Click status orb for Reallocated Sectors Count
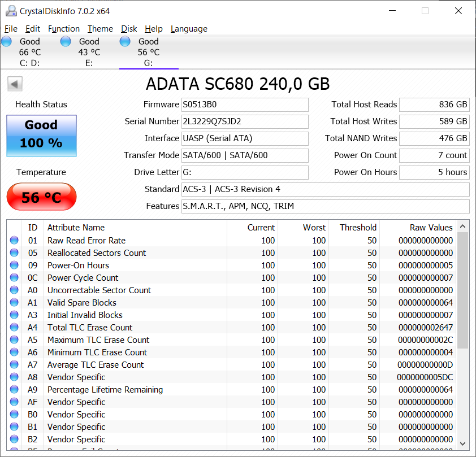This screenshot has width=476, height=457. [x=14, y=253]
